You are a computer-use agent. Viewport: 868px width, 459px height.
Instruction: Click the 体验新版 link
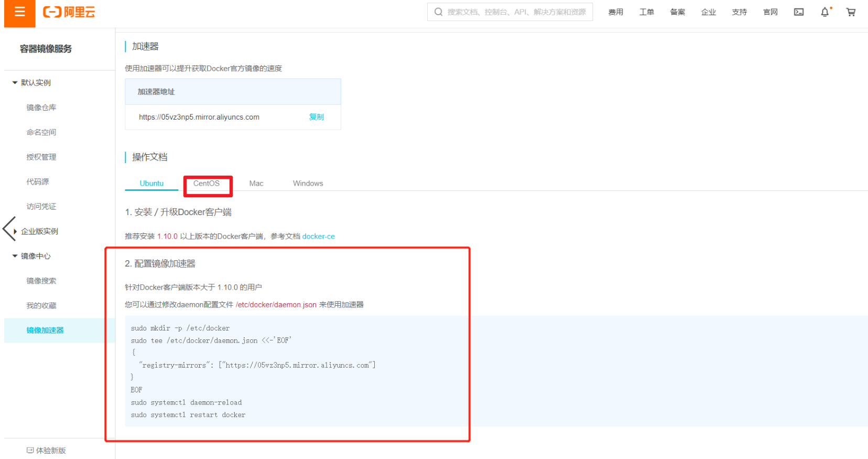point(51,450)
